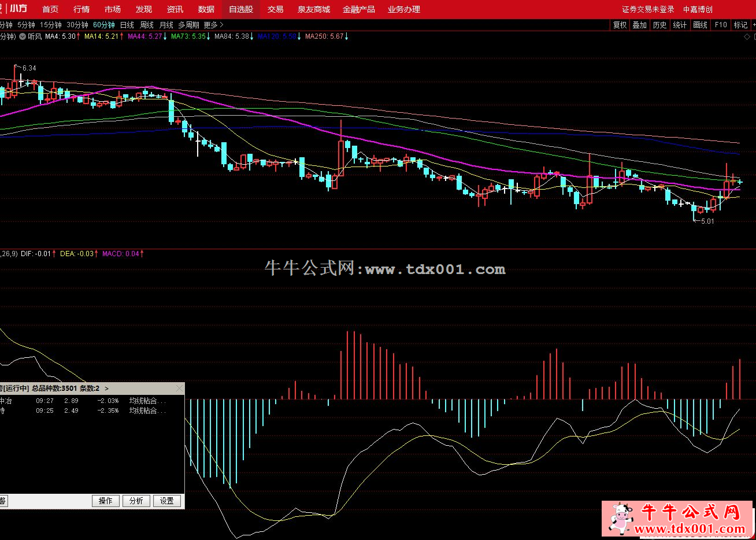756x540 pixels.
Task: Switch chart to 30分钟 period
Action: pos(77,25)
